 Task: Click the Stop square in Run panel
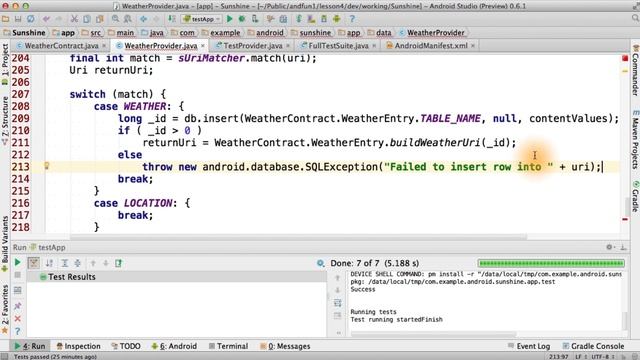[18, 276]
